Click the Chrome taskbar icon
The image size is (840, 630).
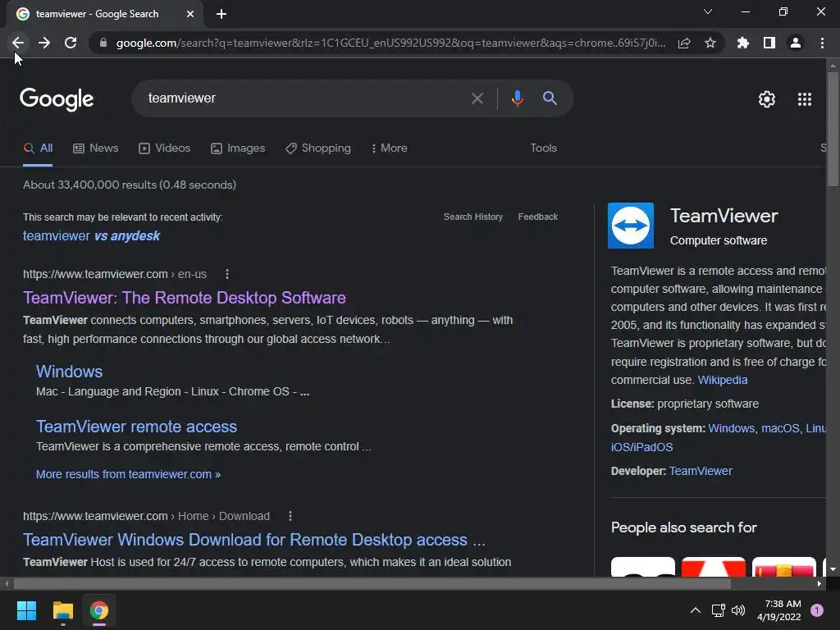click(99, 610)
